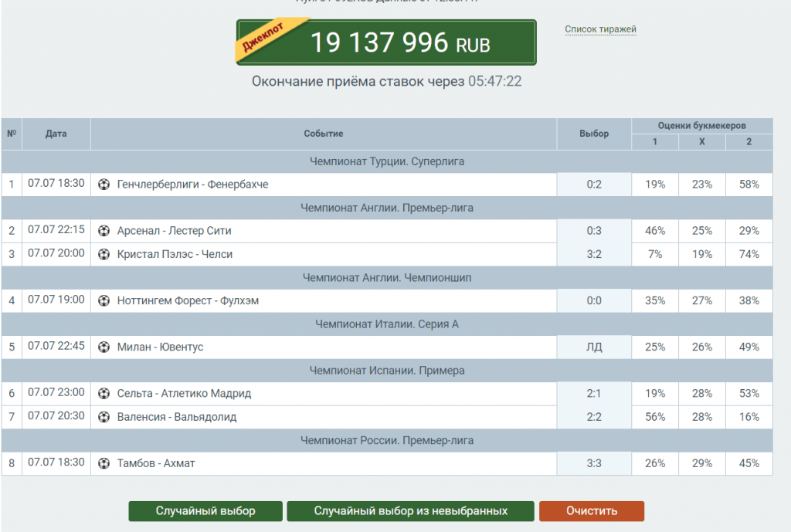Click soccer ball icon for Сельта - Атлетико Мадрид
791x532 pixels.
click(x=104, y=394)
